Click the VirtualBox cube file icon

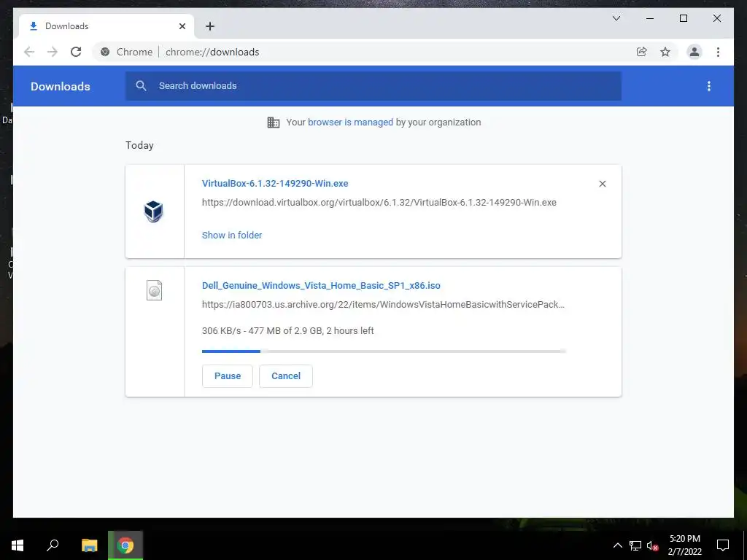click(153, 211)
